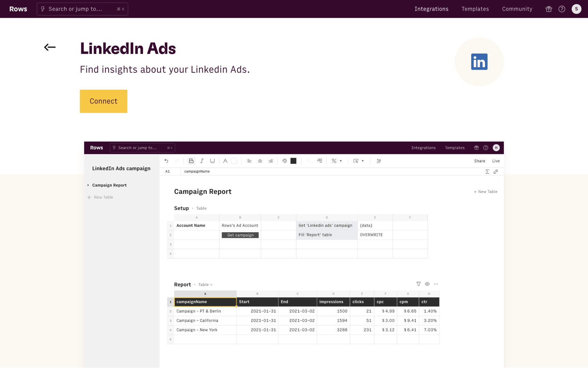Image resolution: width=588 pixels, height=368 pixels.
Task: Open the gift icon in top bar
Action: pos(549,9)
